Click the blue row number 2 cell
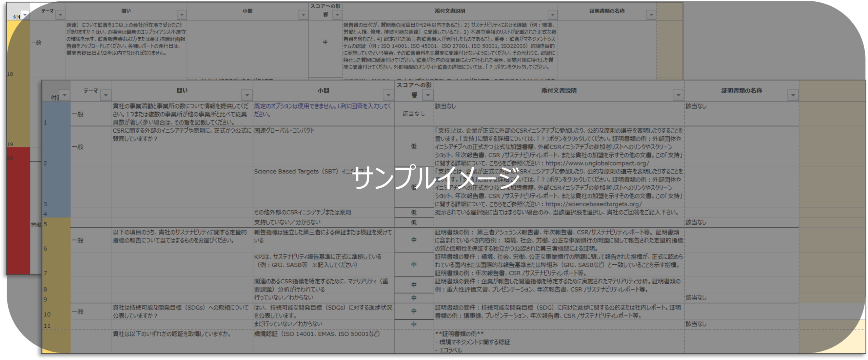Viewport: 868px width, 360px height. tap(56, 147)
